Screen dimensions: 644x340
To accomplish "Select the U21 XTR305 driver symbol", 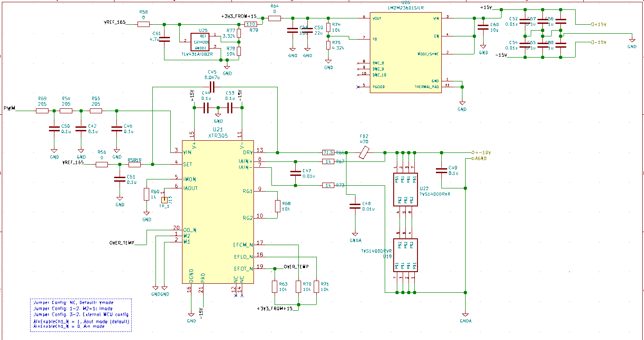I will [x=218, y=211].
